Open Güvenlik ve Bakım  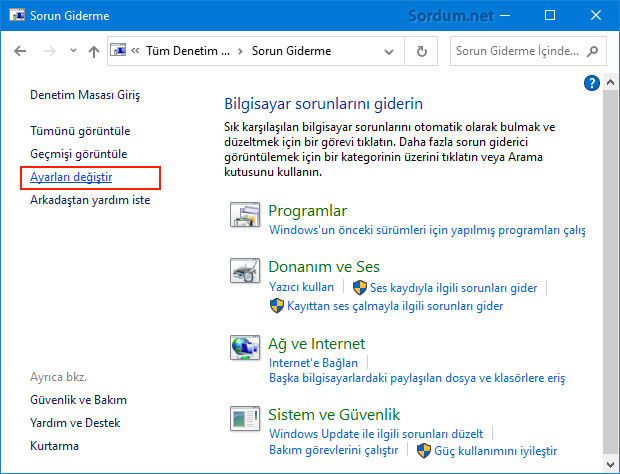[78, 400]
